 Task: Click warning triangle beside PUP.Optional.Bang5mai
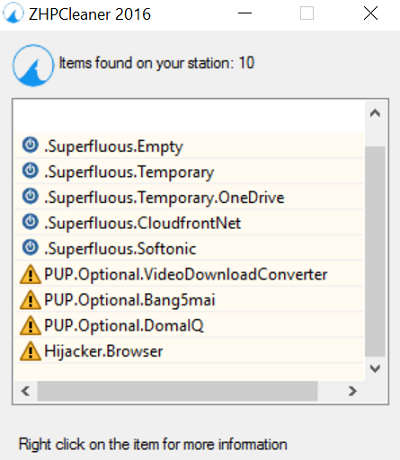coord(30,300)
